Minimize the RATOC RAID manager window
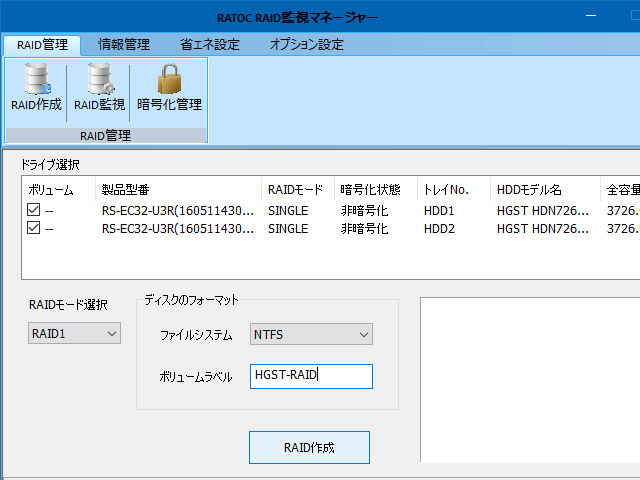The width and height of the screenshot is (640, 480). pyautogui.click(x=591, y=16)
